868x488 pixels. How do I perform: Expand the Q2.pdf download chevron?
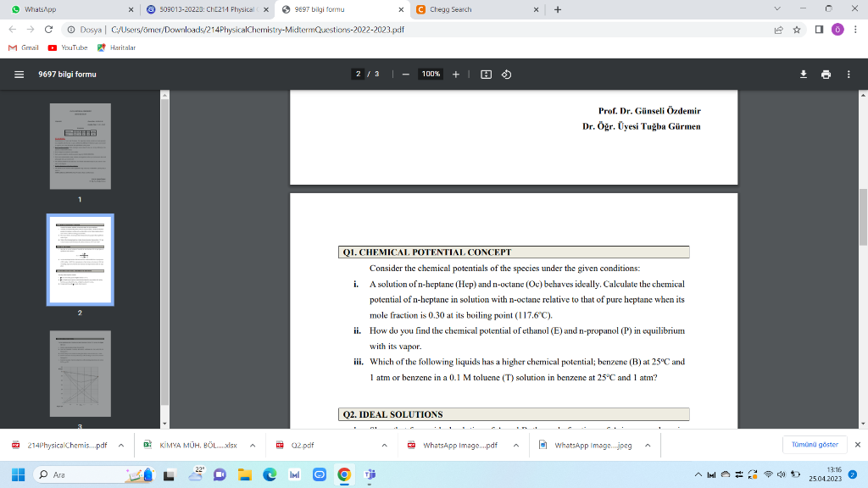click(x=386, y=444)
